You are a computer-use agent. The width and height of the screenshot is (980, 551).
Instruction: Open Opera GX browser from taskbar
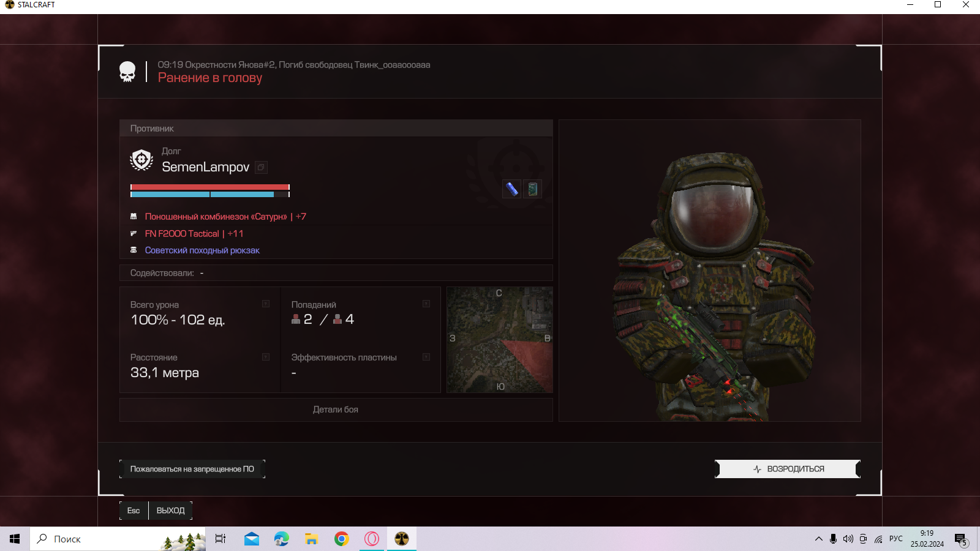coord(372,539)
